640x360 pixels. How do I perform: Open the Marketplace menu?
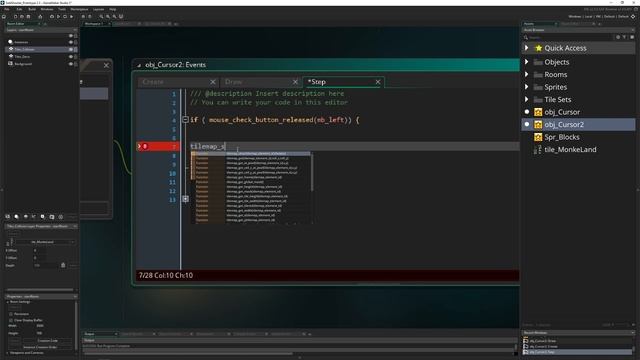point(79,9)
